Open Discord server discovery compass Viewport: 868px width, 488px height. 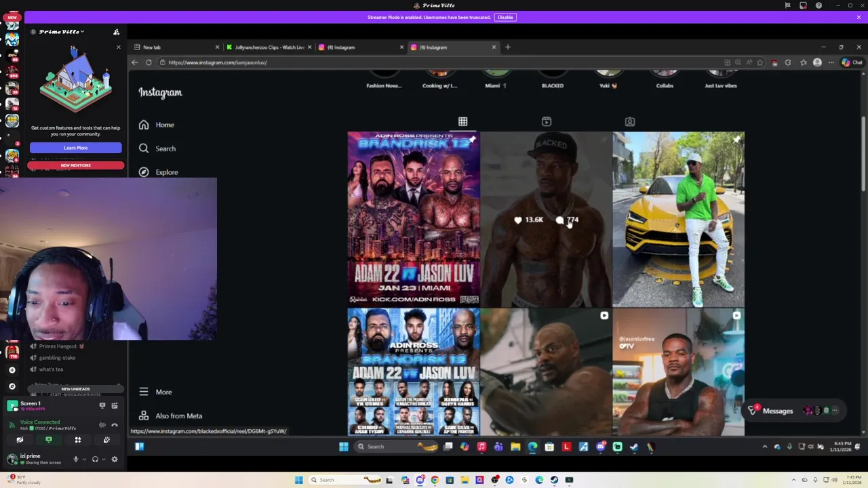click(x=12, y=386)
